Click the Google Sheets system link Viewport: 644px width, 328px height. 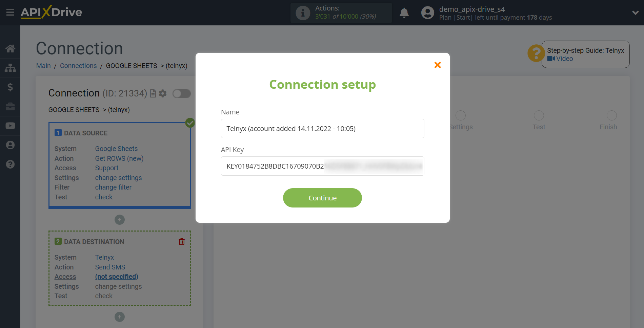pos(116,149)
